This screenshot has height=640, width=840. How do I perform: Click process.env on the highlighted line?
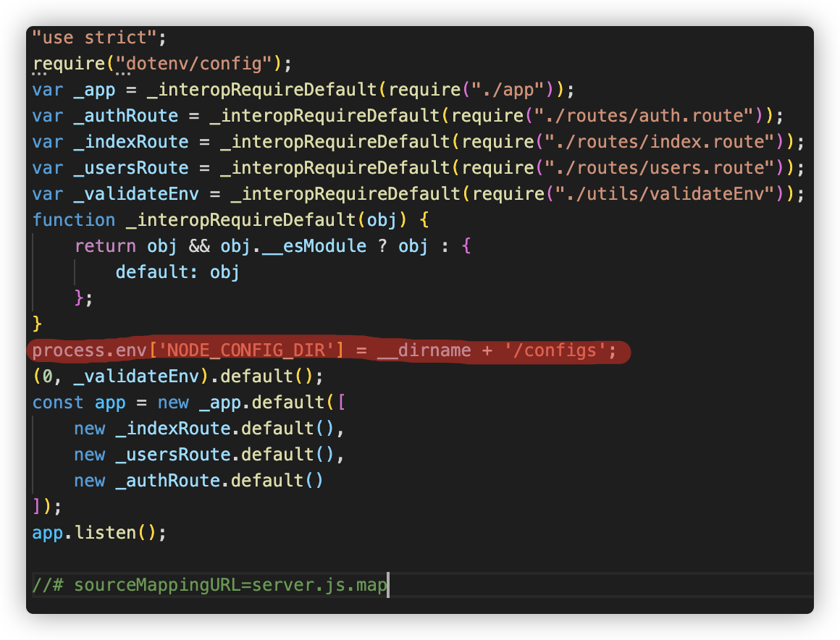[90, 351]
